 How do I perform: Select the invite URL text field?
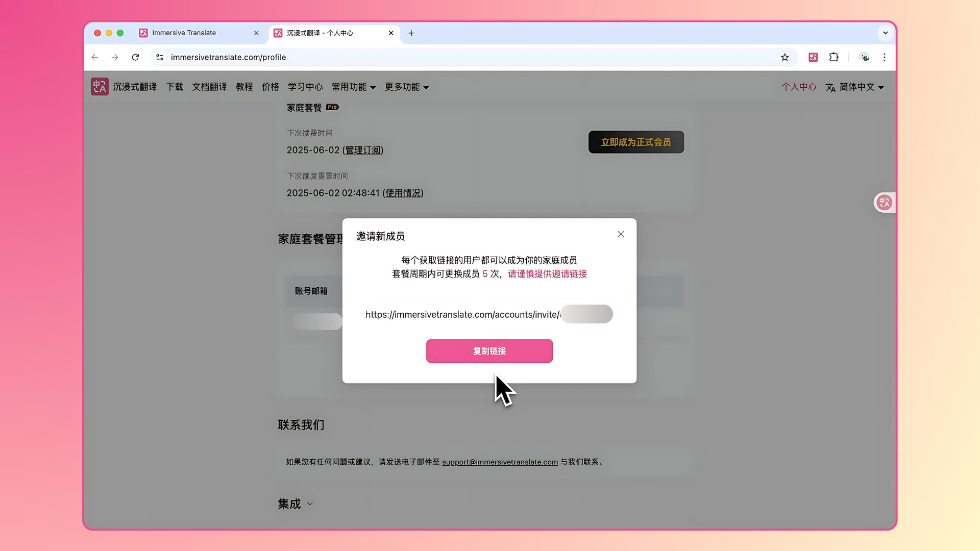tap(489, 314)
